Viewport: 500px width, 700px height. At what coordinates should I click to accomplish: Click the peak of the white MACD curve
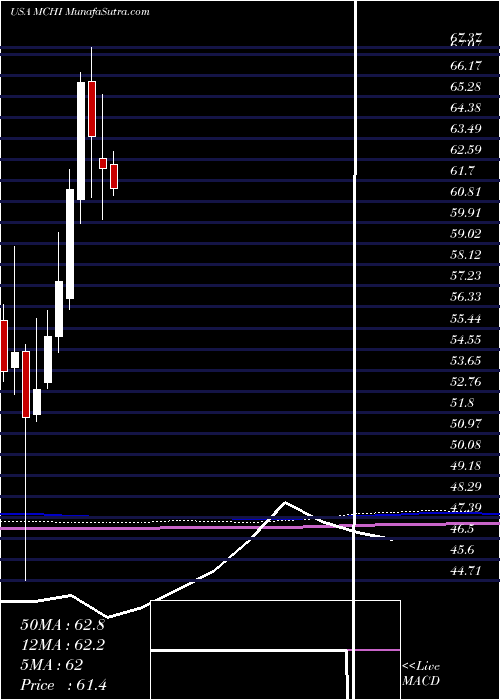click(285, 502)
